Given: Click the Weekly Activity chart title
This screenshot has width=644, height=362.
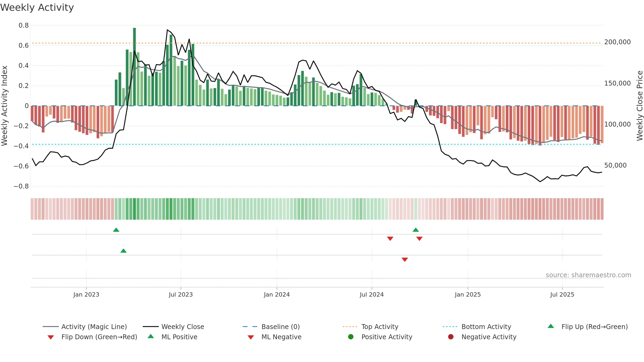Looking at the screenshot, I should pyautogui.click(x=37, y=8).
